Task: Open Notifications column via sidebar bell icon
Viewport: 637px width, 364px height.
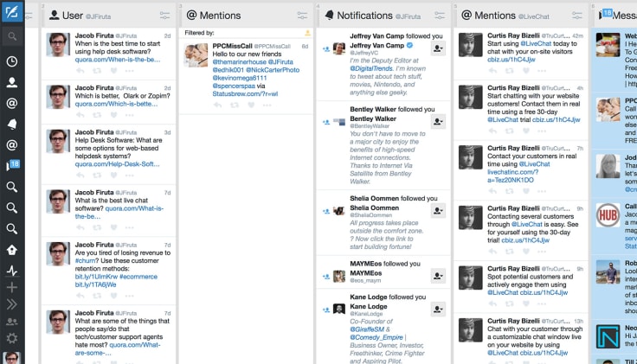Action: [x=12, y=125]
